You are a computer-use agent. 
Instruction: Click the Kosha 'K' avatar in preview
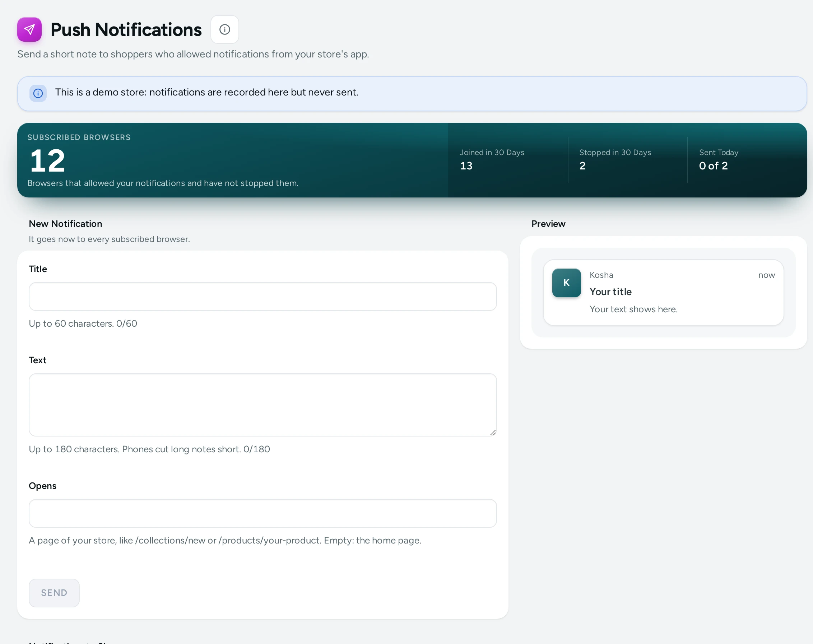[566, 283]
